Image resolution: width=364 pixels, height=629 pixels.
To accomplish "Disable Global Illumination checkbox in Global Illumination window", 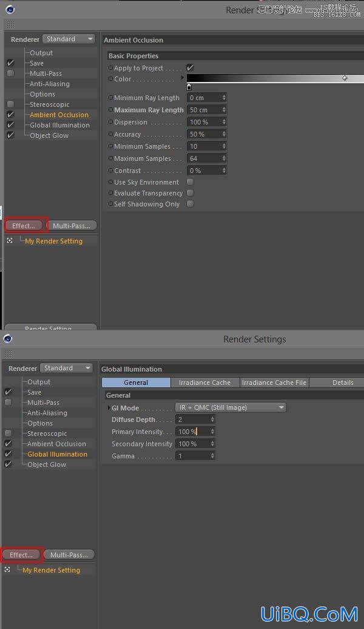I will 8,454.
